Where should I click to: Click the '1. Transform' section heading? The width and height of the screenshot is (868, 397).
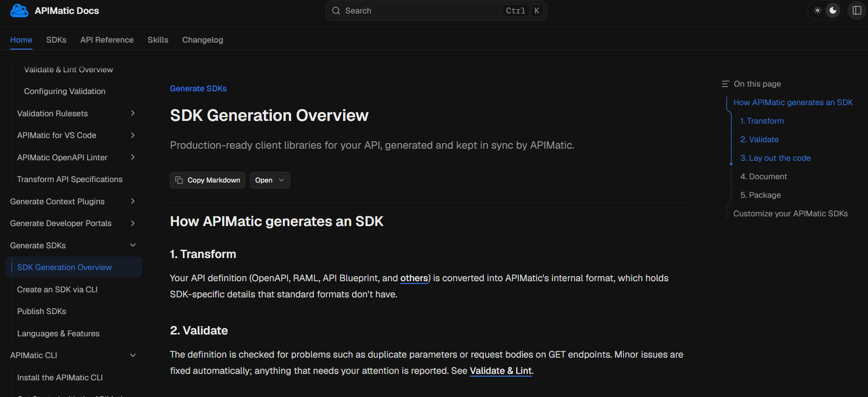pyautogui.click(x=203, y=254)
